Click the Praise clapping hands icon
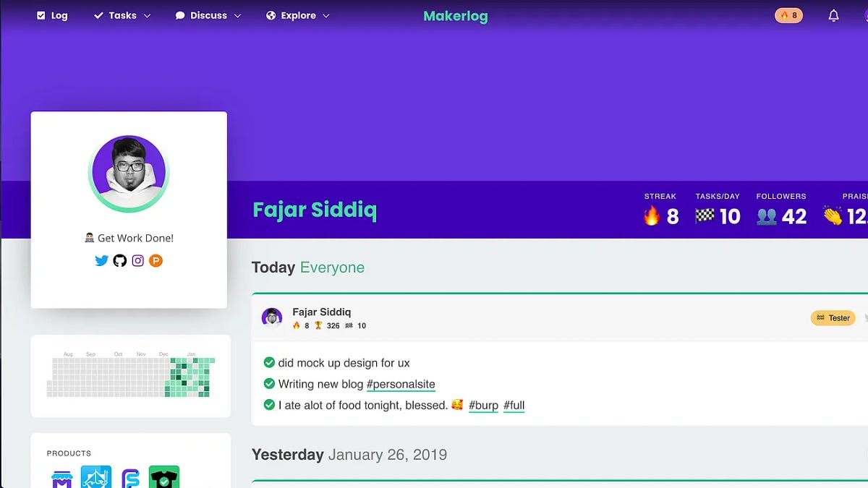Viewport: 868px width, 488px height. click(833, 215)
